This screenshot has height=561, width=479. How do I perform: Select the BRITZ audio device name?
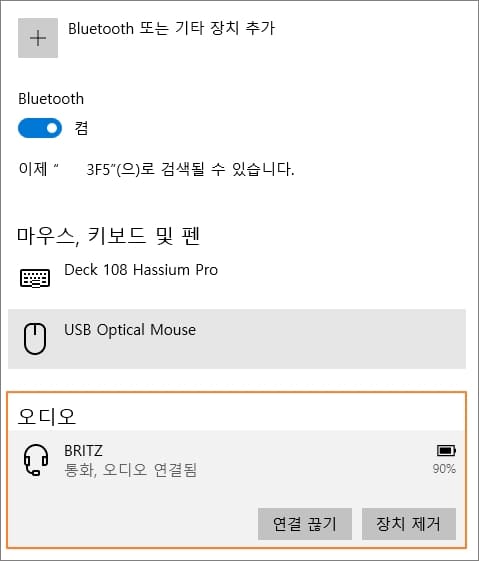tap(83, 451)
